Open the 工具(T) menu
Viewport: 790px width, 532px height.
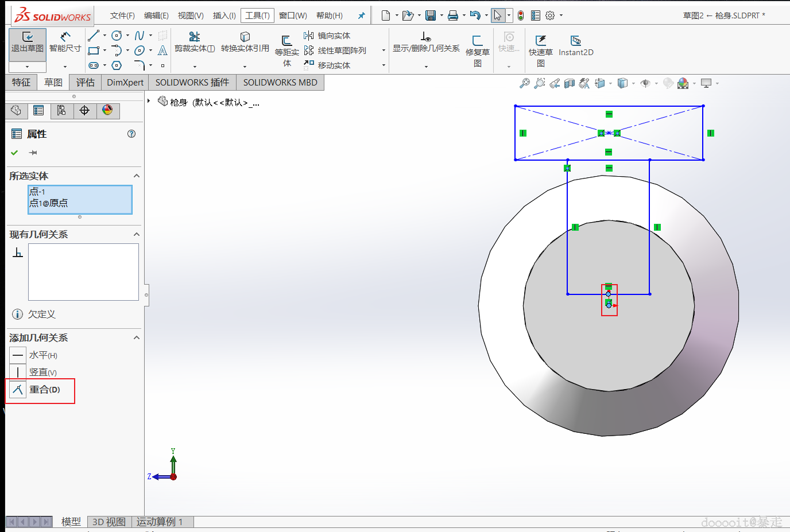tap(257, 15)
